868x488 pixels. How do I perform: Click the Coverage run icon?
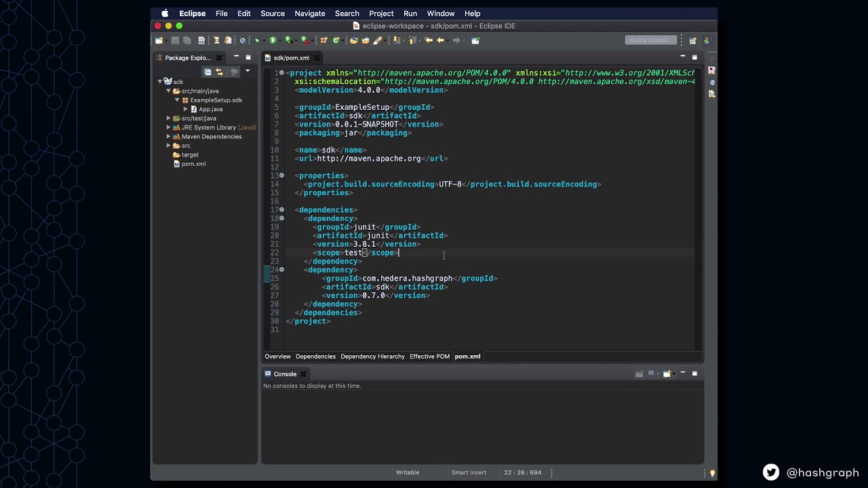pyautogui.click(x=288, y=40)
